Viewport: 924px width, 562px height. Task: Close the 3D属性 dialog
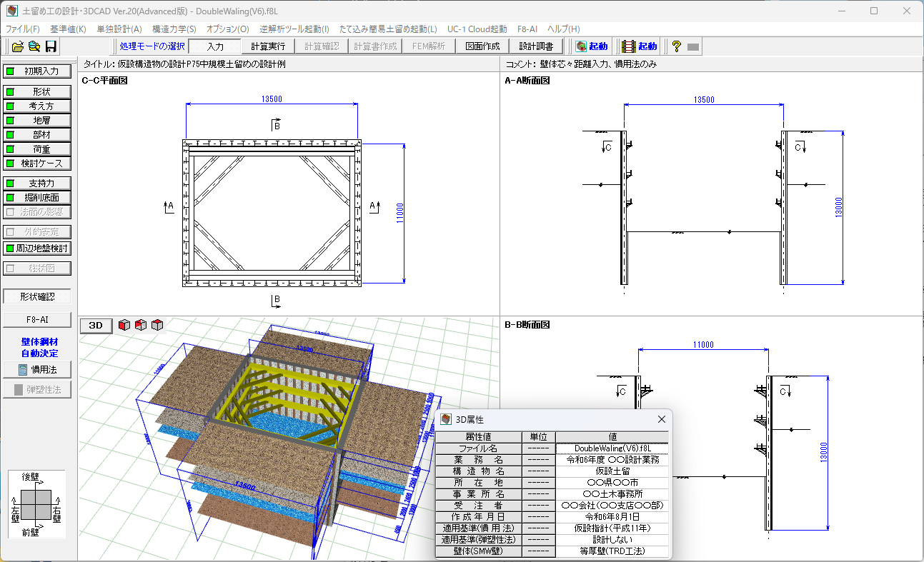[662, 420]
